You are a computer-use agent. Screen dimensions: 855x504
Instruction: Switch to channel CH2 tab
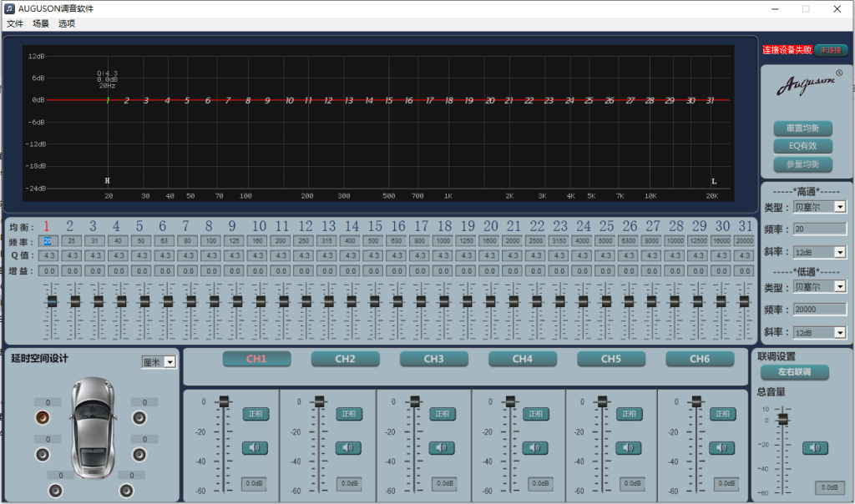(345, 359)
